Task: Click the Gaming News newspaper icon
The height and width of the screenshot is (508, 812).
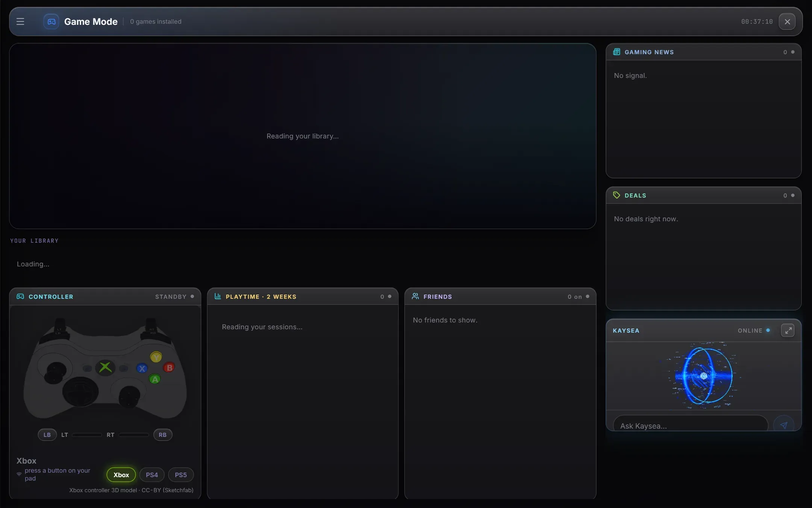Action: tap(617, 52)
